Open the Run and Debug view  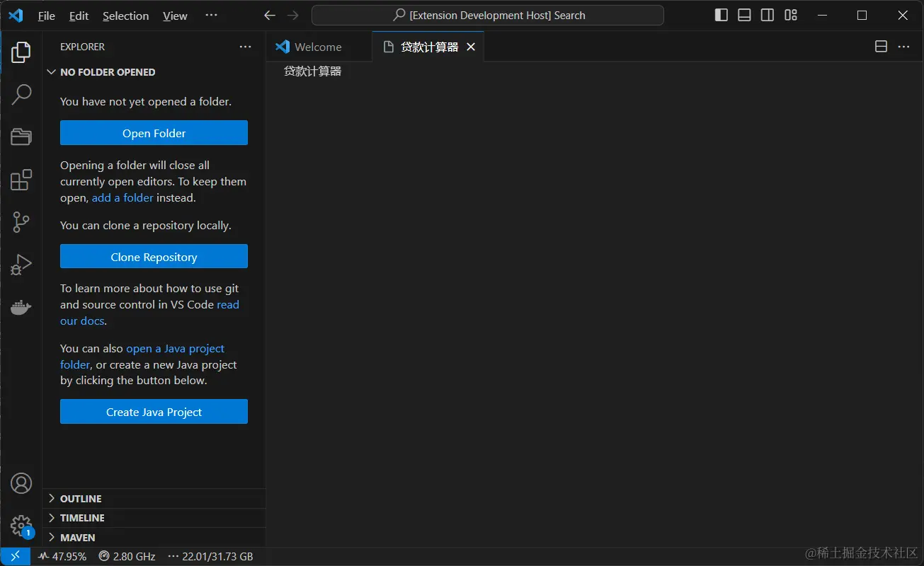click(x=21, y=265)
